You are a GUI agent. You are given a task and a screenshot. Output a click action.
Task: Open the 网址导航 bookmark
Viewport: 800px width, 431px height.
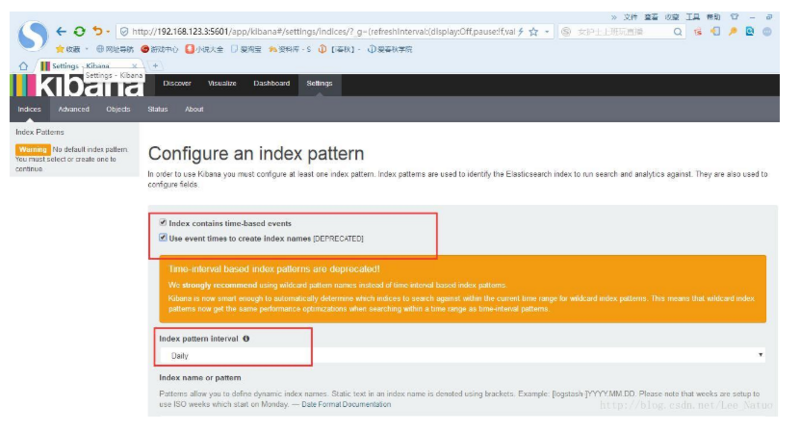pos(115,49)
